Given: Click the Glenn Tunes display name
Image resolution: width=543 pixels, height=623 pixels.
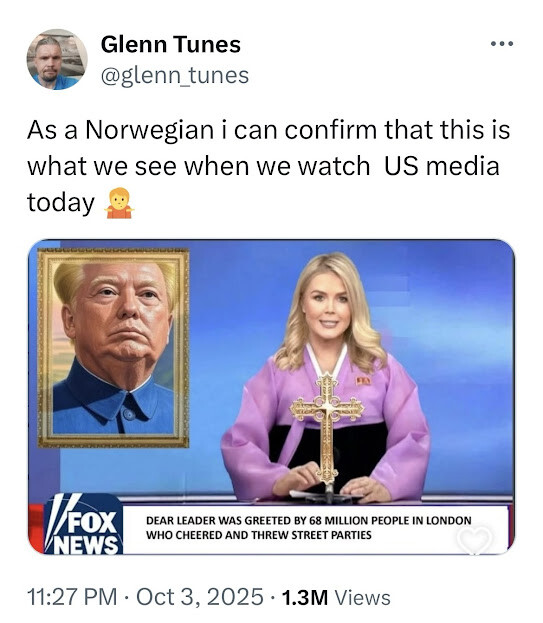Looking at the screenshot, I should point(171,44).
